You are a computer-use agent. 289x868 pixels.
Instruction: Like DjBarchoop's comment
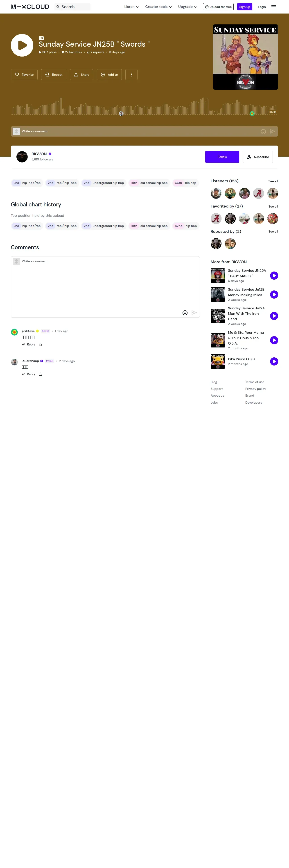coord(40,374)
